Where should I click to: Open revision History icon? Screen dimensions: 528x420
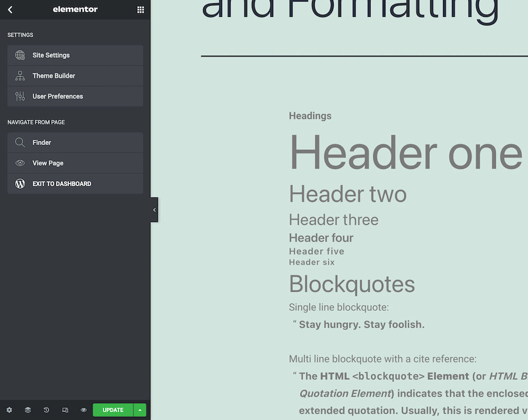pos(46,410)
